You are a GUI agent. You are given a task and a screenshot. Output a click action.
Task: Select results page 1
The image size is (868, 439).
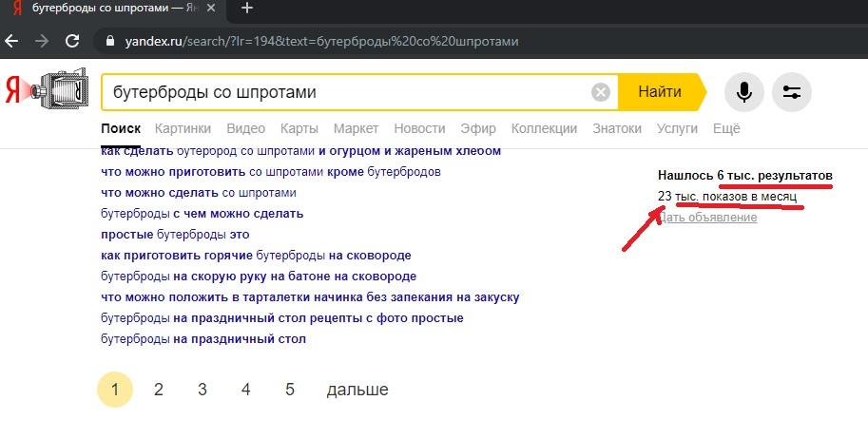[115, 390]
